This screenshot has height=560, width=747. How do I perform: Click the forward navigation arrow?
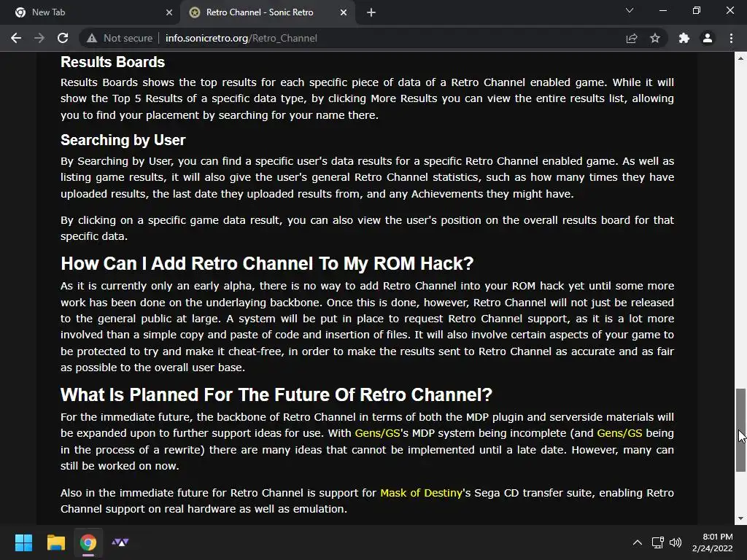[39, 38]
